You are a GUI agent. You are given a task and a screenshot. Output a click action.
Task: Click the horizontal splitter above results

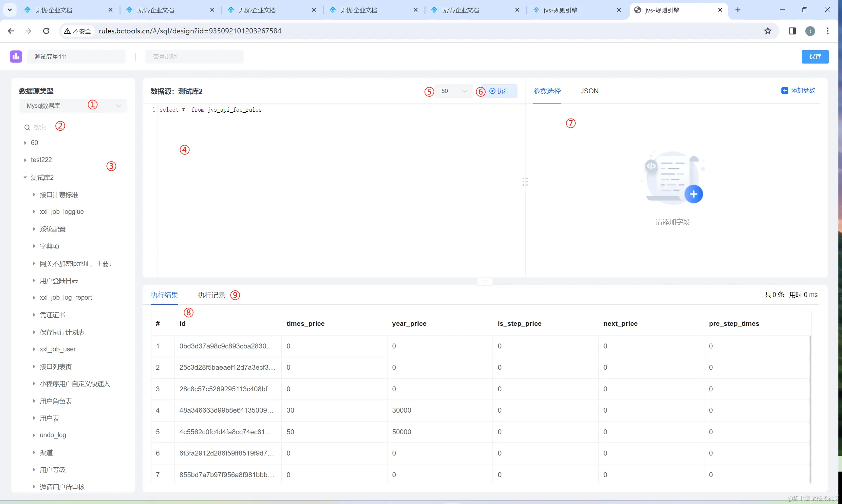click(x=485, y=282)
